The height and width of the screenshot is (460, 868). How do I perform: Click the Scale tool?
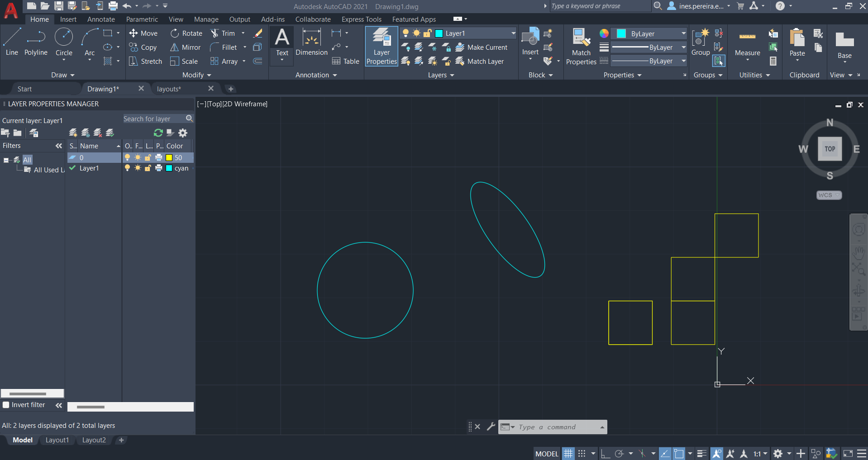[x=184, y=62]
